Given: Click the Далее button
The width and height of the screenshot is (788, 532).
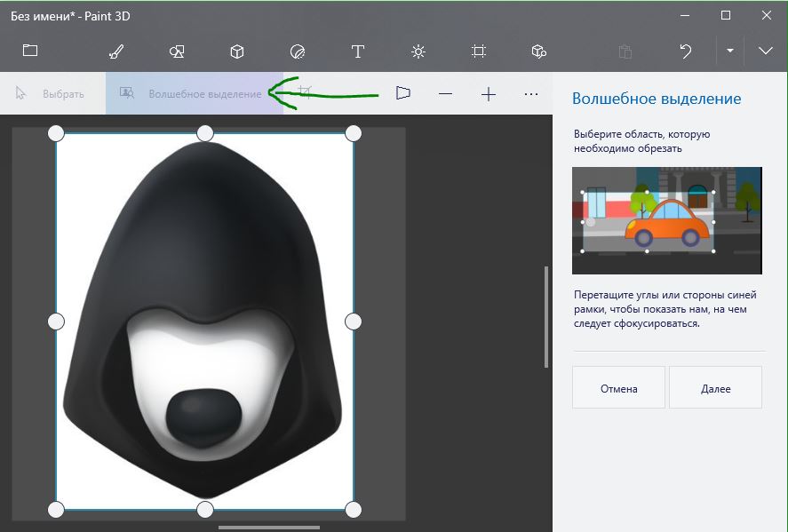Looking at the screenshot, I should pyautogui.click(x=716, y=387).
